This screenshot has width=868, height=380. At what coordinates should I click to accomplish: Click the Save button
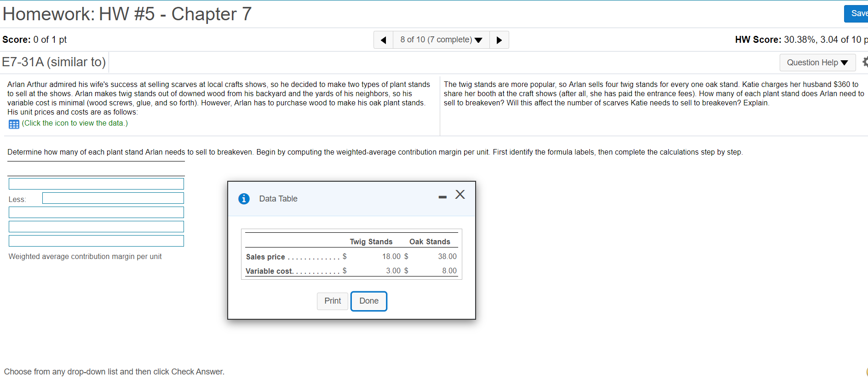tap(857, 13)
